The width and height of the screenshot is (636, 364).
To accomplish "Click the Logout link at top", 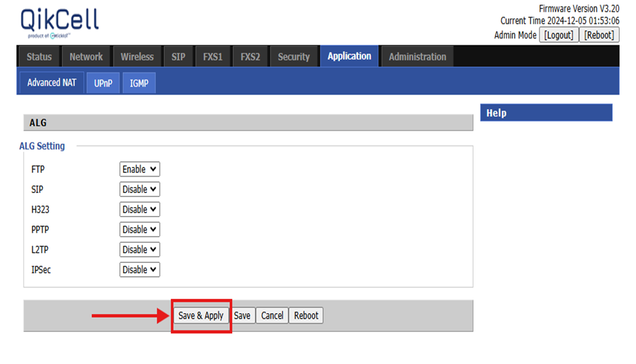I will [558, 35].
